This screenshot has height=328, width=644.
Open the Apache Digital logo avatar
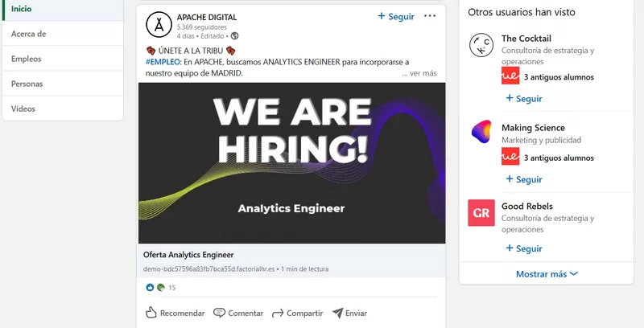point(159,25)
